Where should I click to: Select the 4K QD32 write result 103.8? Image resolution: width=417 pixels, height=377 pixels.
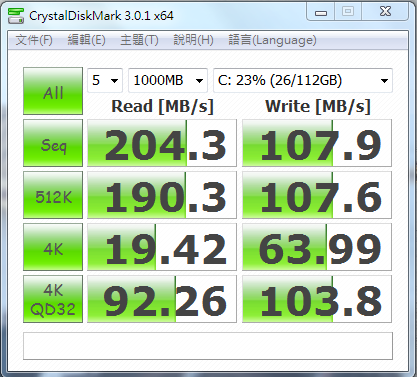coord(317,299)
